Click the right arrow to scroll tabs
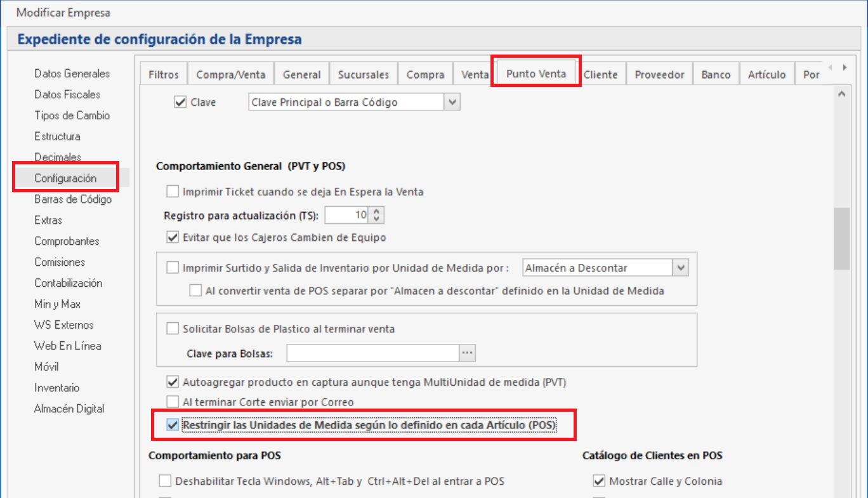 [845, 66]
